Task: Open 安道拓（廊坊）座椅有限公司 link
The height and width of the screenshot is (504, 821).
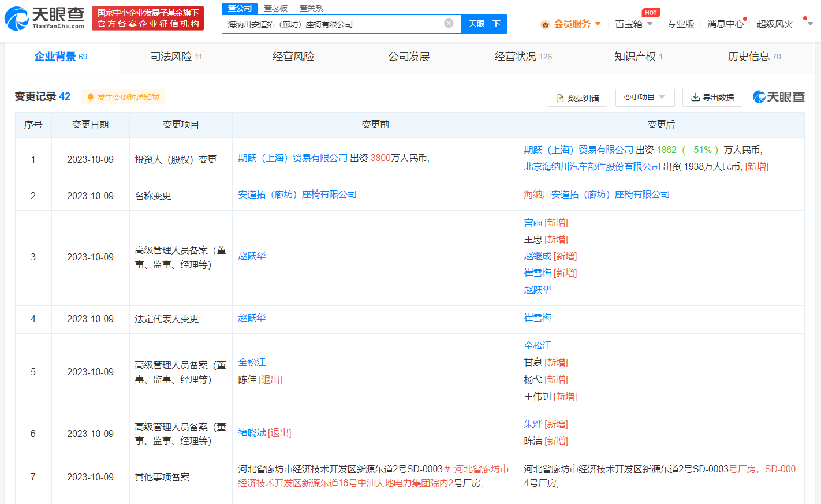Action: click(297, 195)
